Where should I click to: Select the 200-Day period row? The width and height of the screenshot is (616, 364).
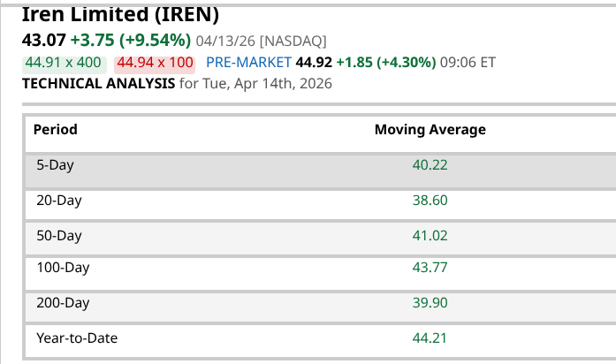[321, 307]
